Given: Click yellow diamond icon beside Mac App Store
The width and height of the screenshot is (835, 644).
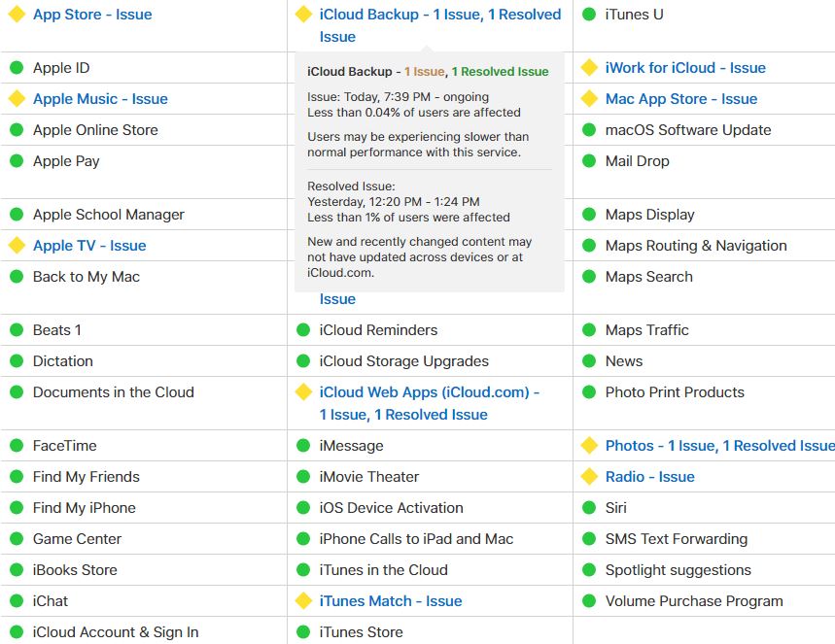Looking at the screenshot, I should pyautogui.click(x=589, y=99).
